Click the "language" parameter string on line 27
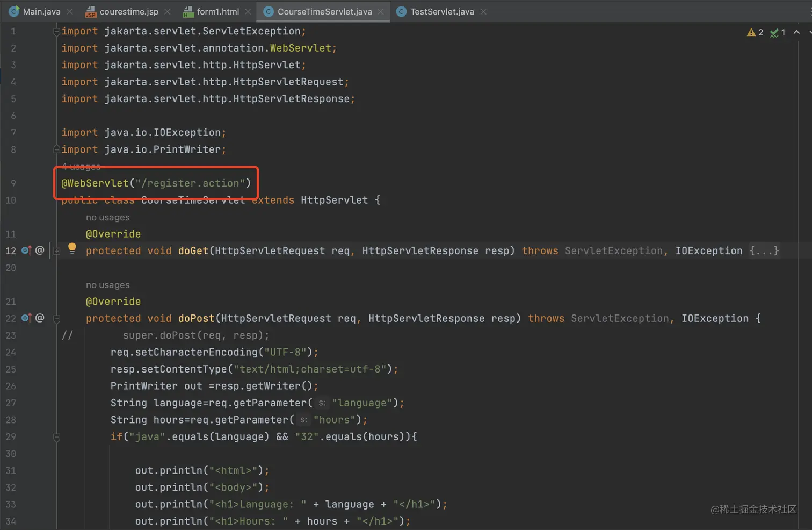 pyautogui.click(x=362, y=403)
